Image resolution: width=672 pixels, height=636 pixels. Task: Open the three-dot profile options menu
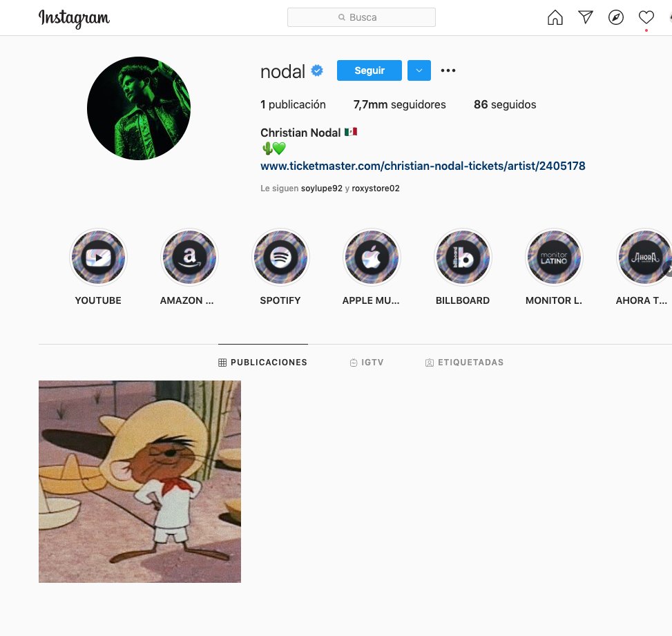click(x=448, y=70)
